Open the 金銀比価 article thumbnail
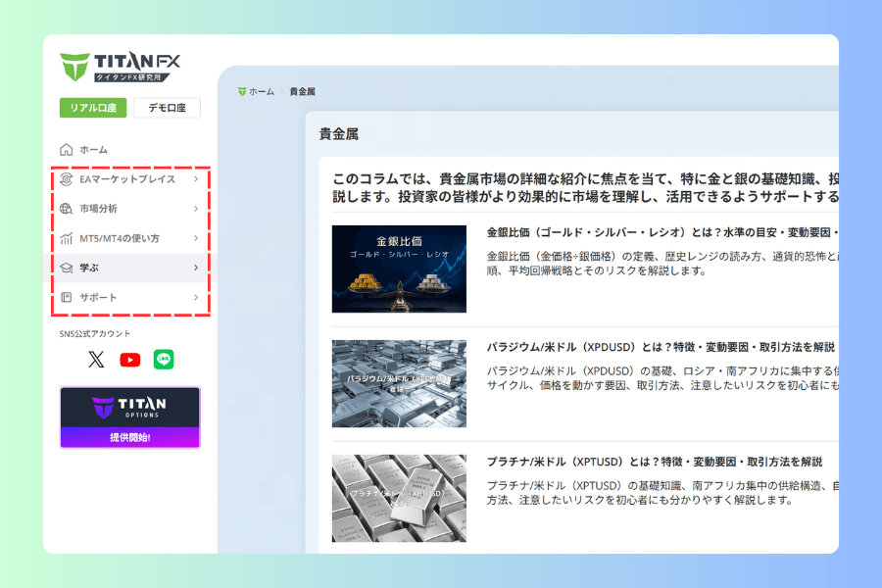 (399, 269)
